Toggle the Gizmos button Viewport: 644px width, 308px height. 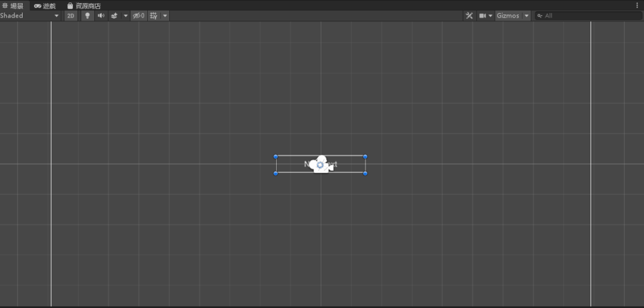click(508, 16)
